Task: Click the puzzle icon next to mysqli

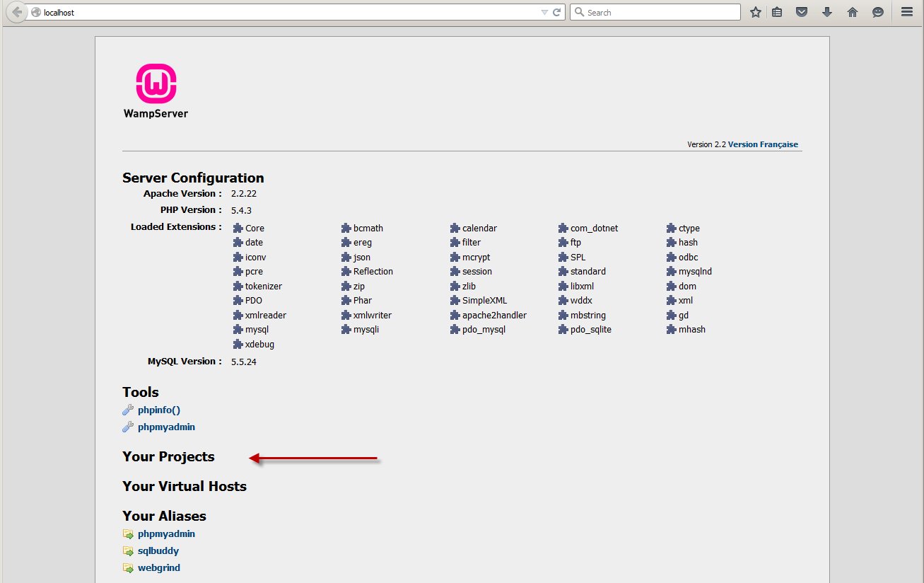Action: 346,329
